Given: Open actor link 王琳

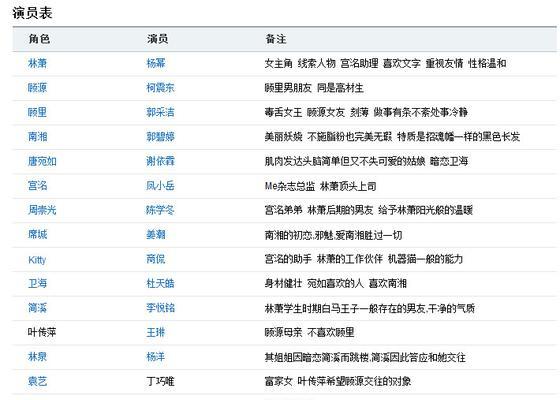Looking at the screenshot, I should [156, 332].
